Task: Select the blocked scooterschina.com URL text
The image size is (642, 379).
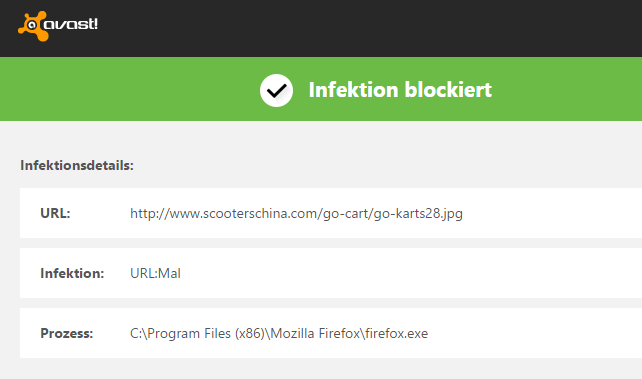Action: coord(296,214)
